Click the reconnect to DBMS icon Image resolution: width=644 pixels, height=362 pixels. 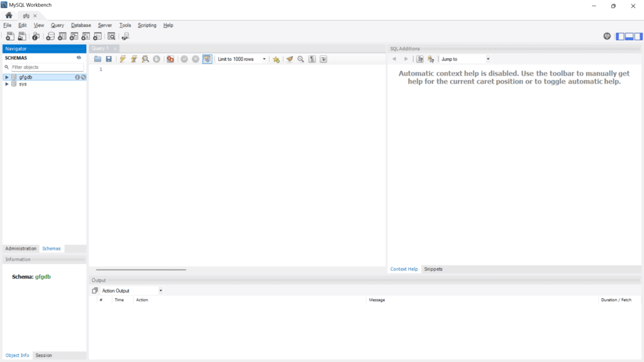click(x=125, y=36)
